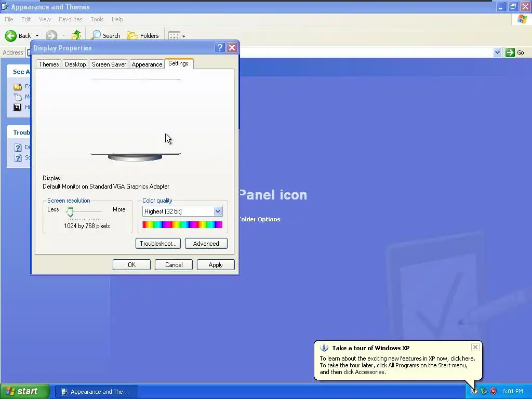The height and width of the screenshot is (399, 532).
Task: Go up one folder level icon
Action: click(x=76, y=35)
